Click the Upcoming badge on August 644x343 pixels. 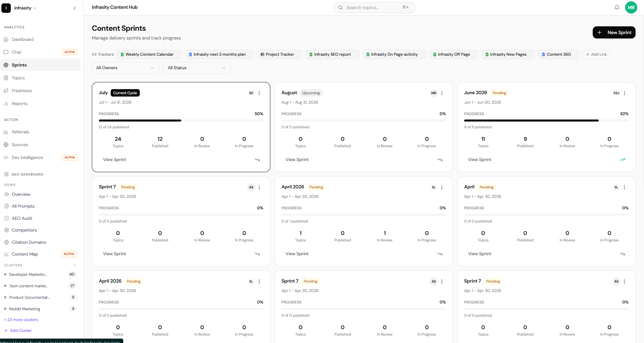click(x=311, y=93)
